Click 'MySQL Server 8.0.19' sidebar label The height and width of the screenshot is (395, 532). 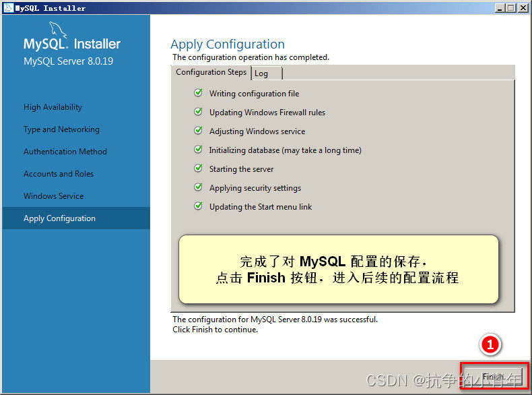(68, 61)
